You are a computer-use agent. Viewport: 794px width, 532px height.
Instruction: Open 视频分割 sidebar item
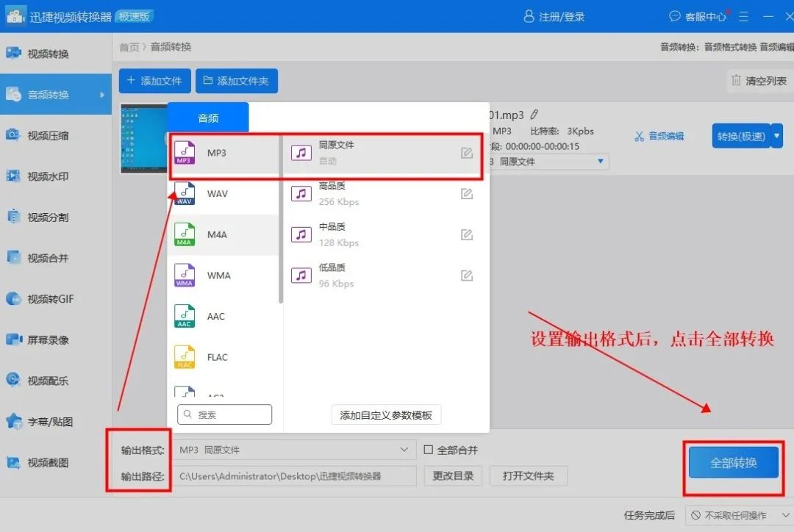[56, 218]
